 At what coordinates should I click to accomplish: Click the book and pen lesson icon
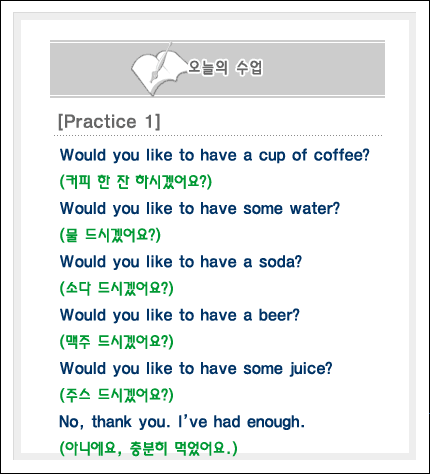pyautogui.click(x=158, y=69)
